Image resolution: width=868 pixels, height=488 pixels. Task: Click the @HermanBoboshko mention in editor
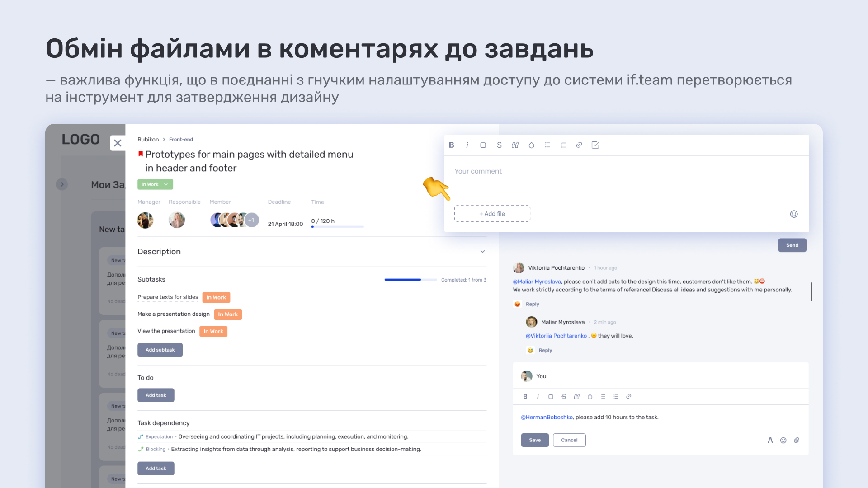pos(547,417)
